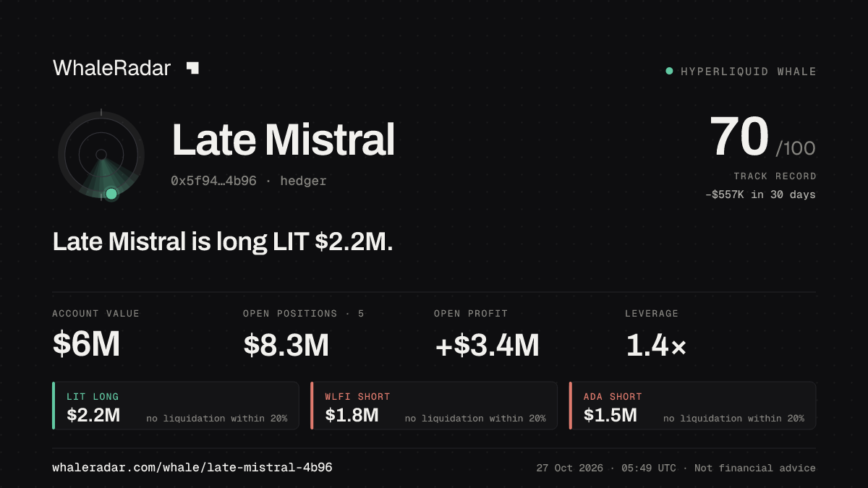Click the WhaleRadar brand name
The height and width of the screenshot is (488, 868).
coord(112,68)
